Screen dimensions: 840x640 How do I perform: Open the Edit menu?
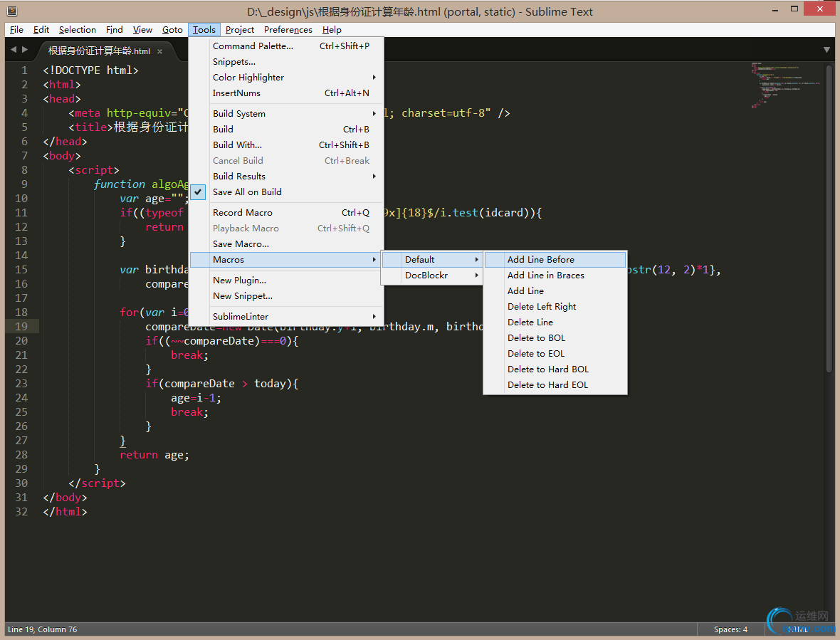[x=41, y=30]
